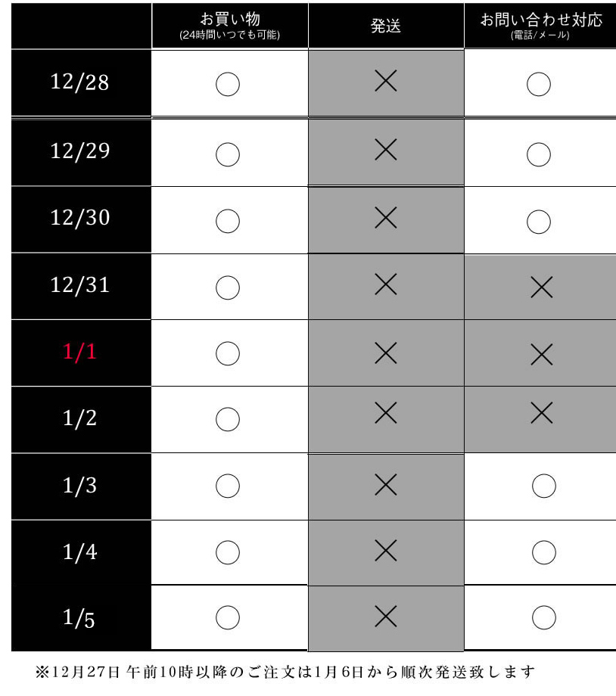Screen dimensions: 616x696
Task: Click the shipping cross mark for 1/2
Action: tap(386, 412)
